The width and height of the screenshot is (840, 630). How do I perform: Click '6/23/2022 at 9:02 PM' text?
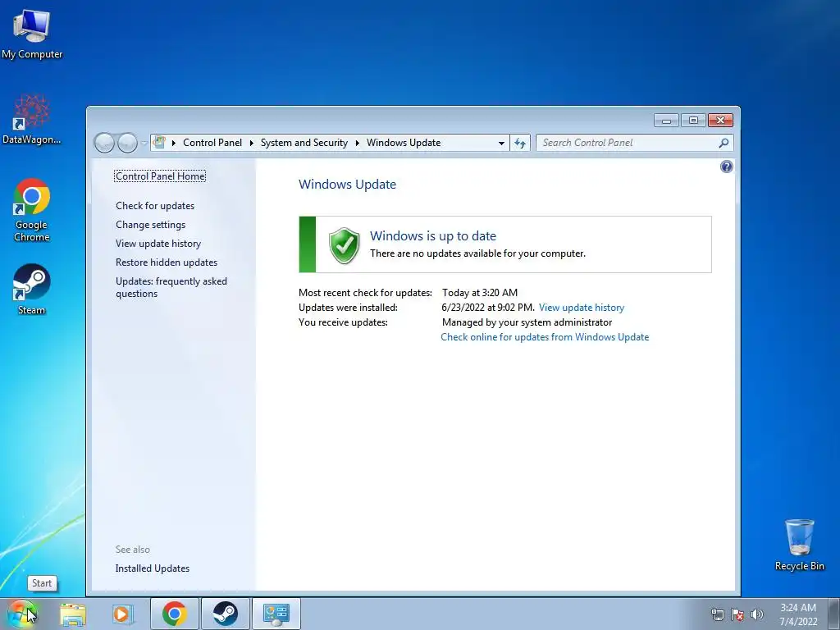[x=488, y=308]
